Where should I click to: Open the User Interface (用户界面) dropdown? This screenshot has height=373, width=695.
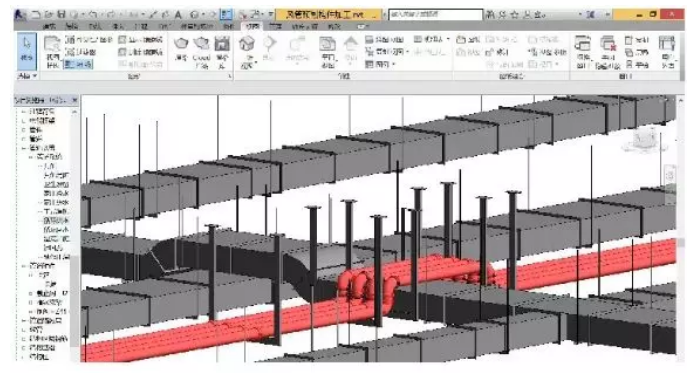click(x=667, y=52)
